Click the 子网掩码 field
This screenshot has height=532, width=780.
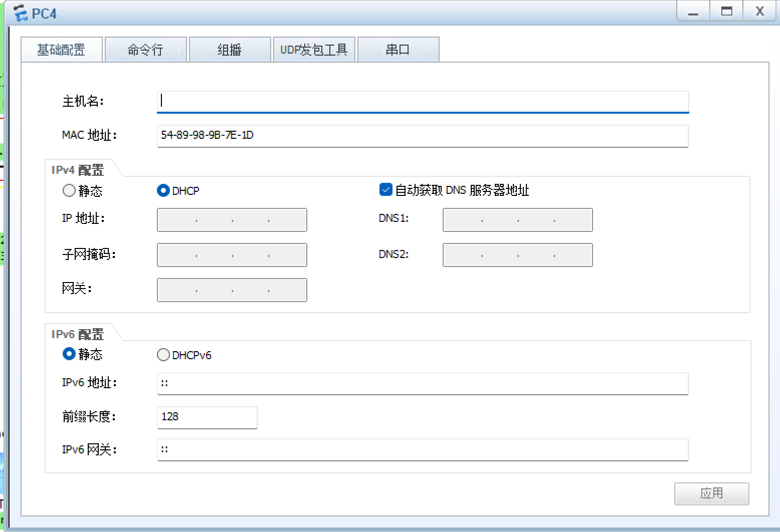point(232,255)
